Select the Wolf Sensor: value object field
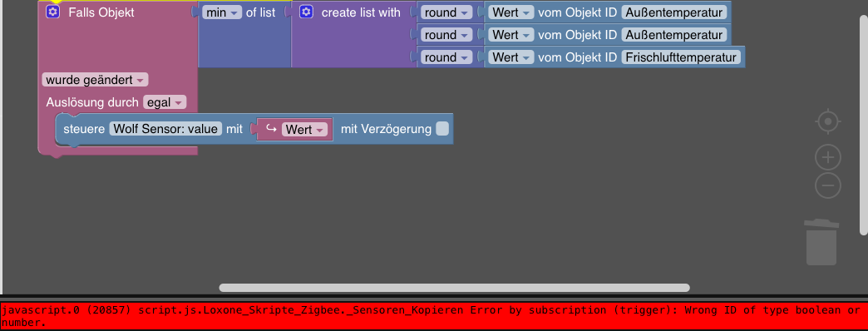Viewport: 868px width, 331px height. coord(166,129)
